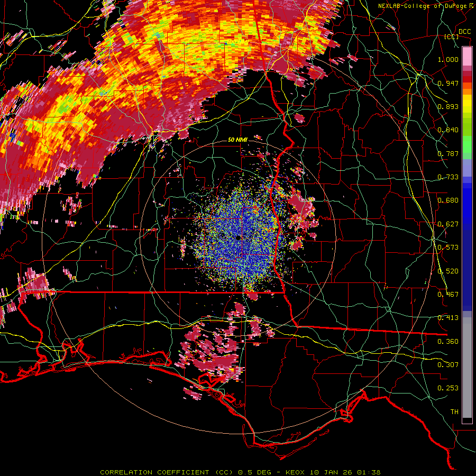
Task: Click the black radar site dot
Action: tap(239, 237)
